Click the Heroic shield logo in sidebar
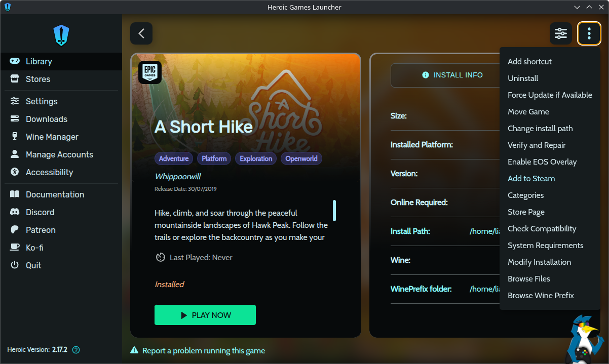This screenshot has width=609, height=364. (61, 36)
